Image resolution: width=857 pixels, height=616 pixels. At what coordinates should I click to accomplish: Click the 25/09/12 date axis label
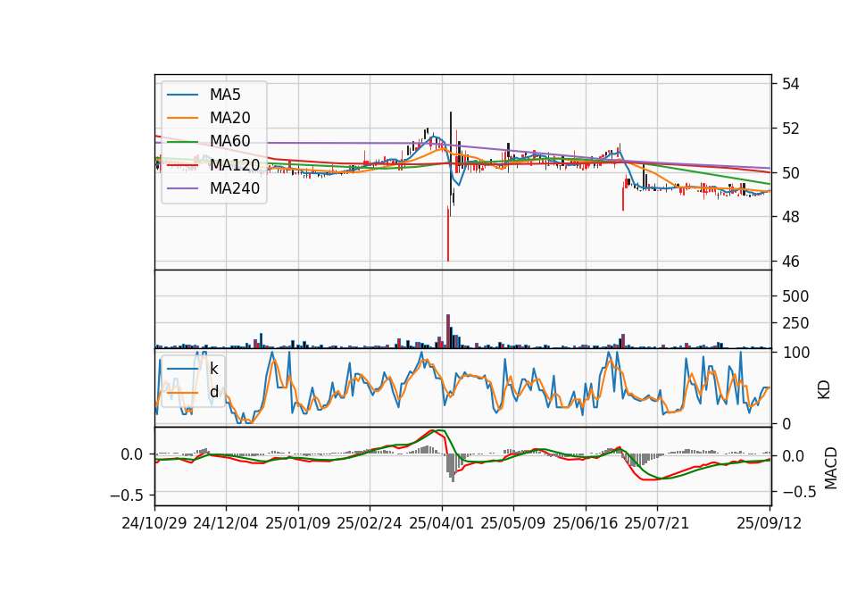769,523
